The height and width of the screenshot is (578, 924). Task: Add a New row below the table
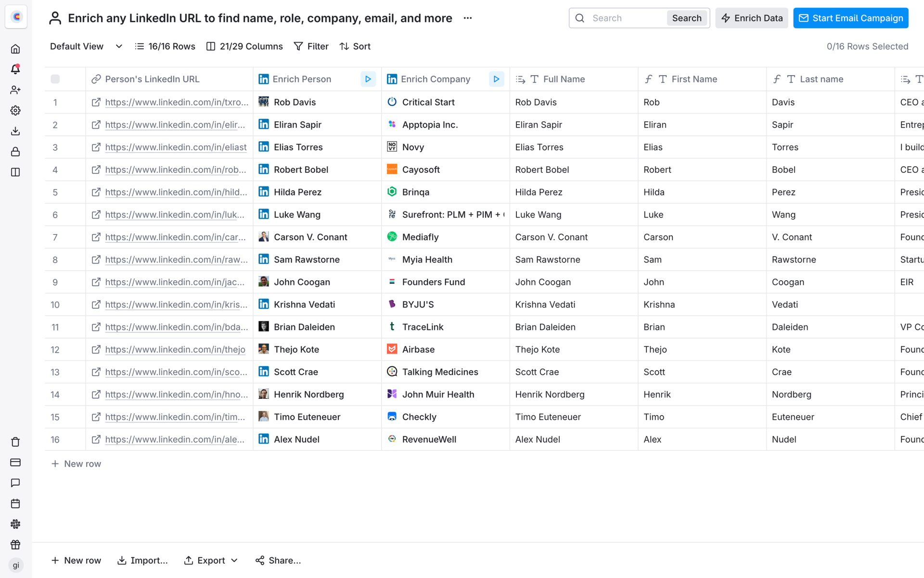click(76, 463)
